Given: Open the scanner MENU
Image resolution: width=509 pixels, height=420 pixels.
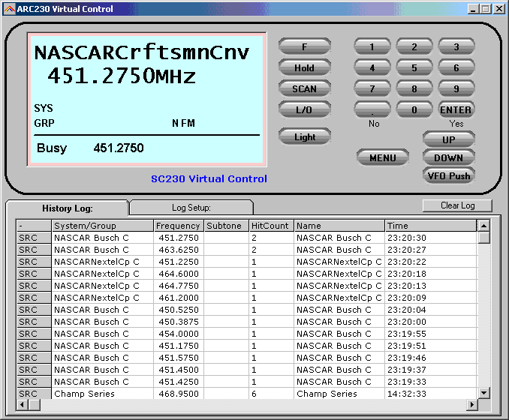Looking at the screenshot, I should click(x=383, y=158).
